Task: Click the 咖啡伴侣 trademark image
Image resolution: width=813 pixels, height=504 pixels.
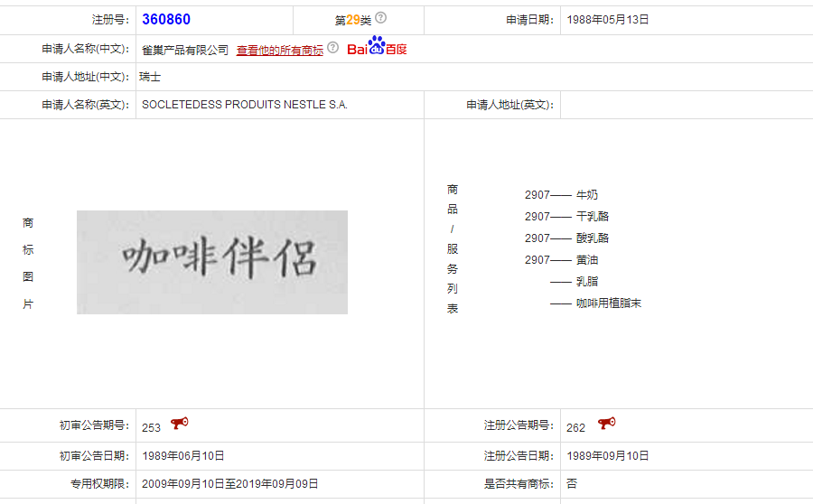Action: coord(212,262)
